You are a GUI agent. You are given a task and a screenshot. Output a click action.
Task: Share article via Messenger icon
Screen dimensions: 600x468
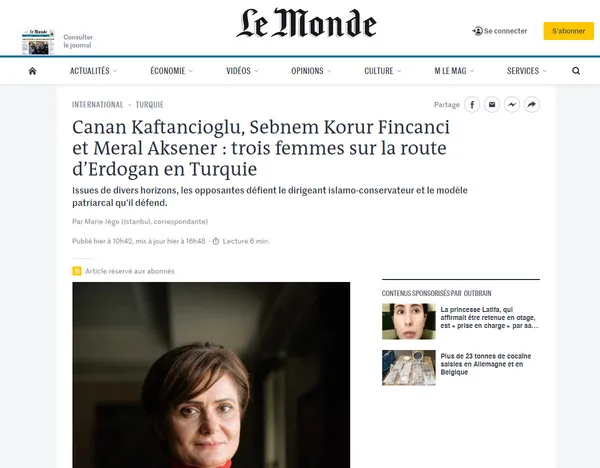point(512,104)
